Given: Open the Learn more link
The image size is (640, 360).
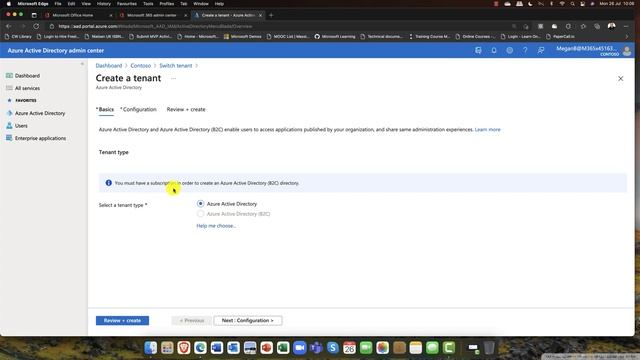Looking at the screenshot, I should [x=487, y=129].
